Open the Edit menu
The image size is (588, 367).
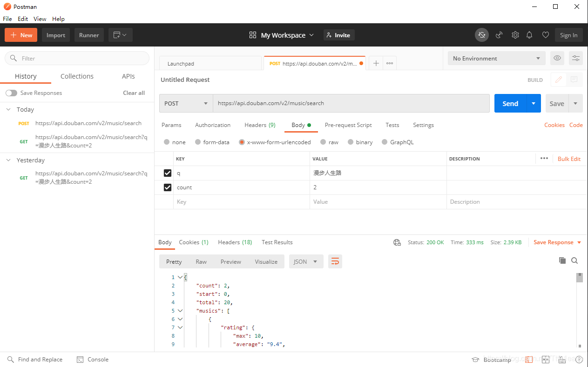pos(23,19)
